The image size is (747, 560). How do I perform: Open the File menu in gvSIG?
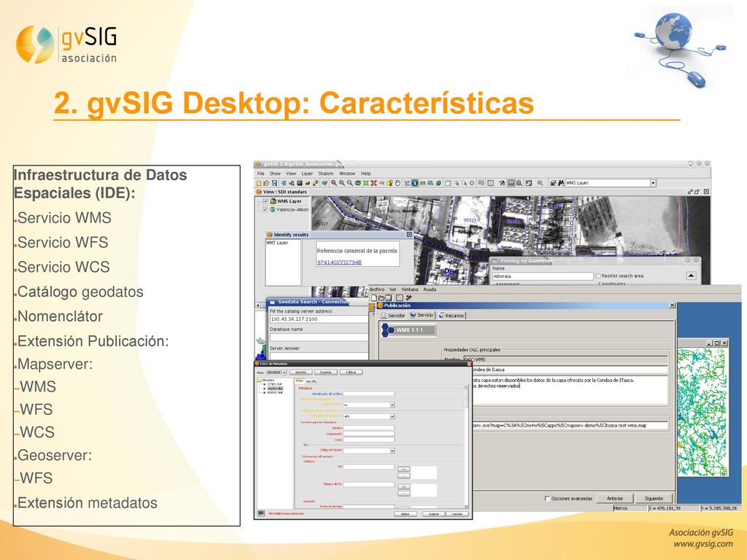point(261,174)
